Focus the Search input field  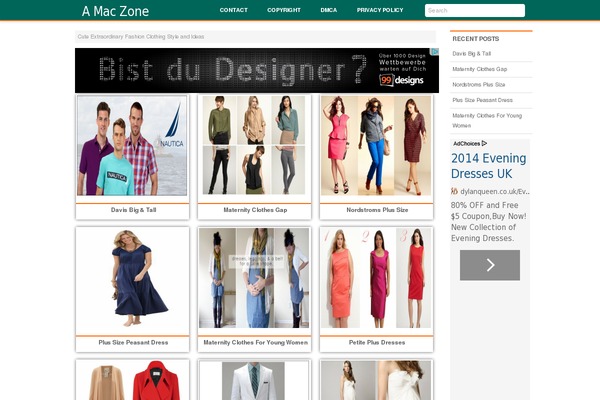[475, 10]
